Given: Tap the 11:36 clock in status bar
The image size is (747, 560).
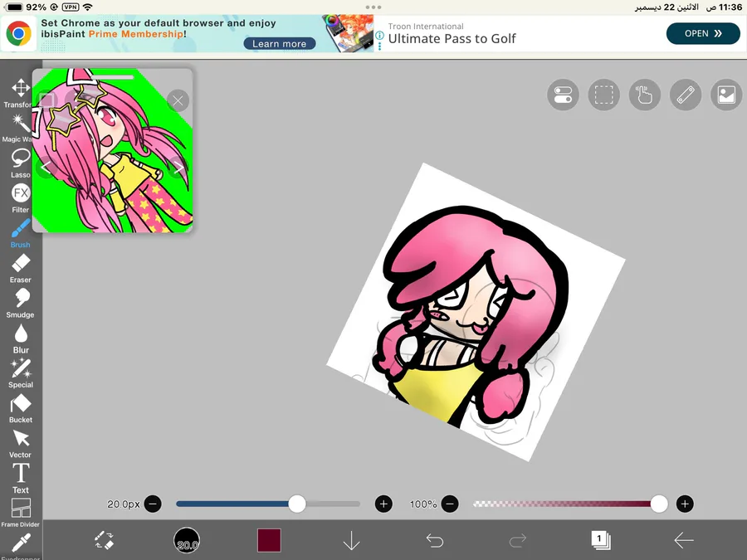Looking at the screenshot, I should (730, 7).
